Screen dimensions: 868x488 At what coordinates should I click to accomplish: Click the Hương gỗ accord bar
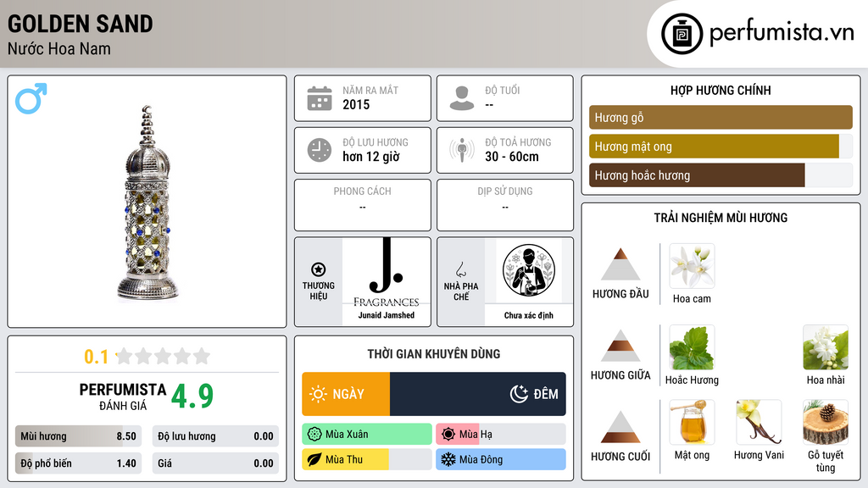[721, 117]
